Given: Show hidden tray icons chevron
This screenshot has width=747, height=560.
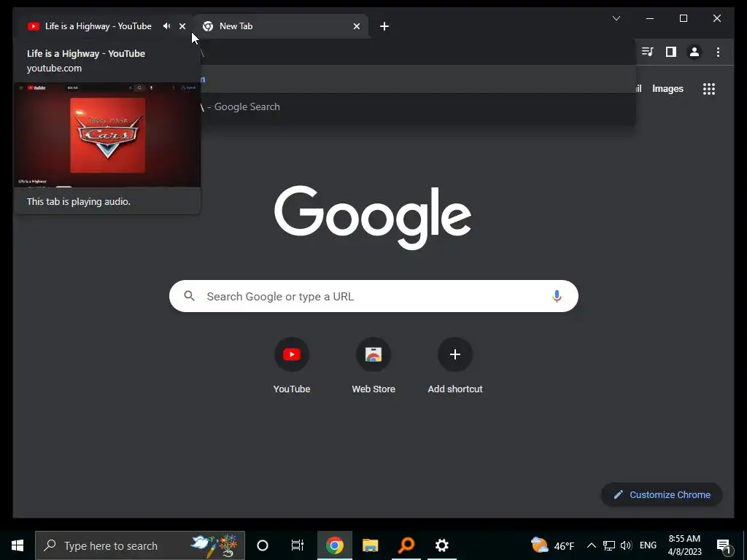Looking at the screenshot, I should [x=591, y=545].
